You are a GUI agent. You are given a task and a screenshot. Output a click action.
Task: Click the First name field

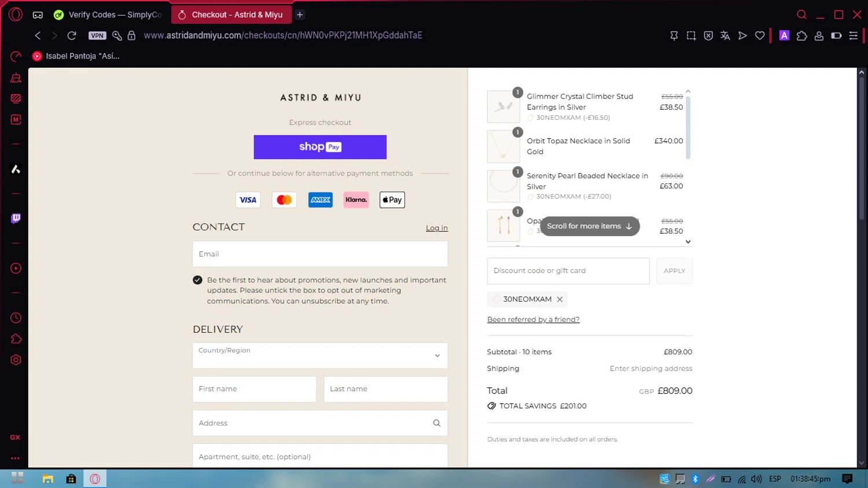255,389
